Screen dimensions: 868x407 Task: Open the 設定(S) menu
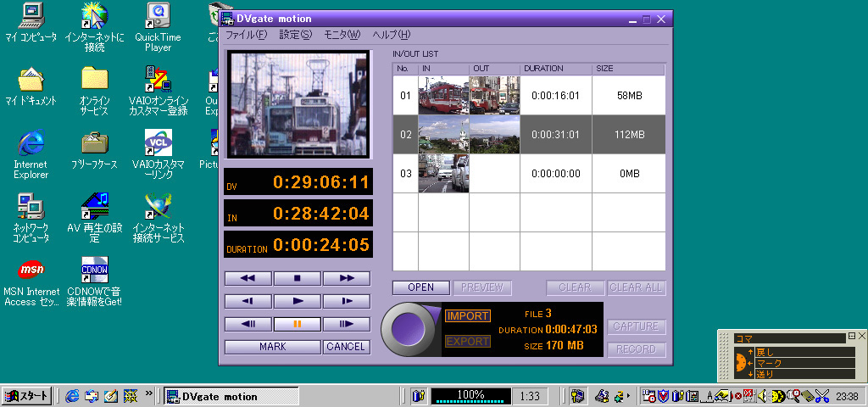pyautogui.click(x=295, y=35)
